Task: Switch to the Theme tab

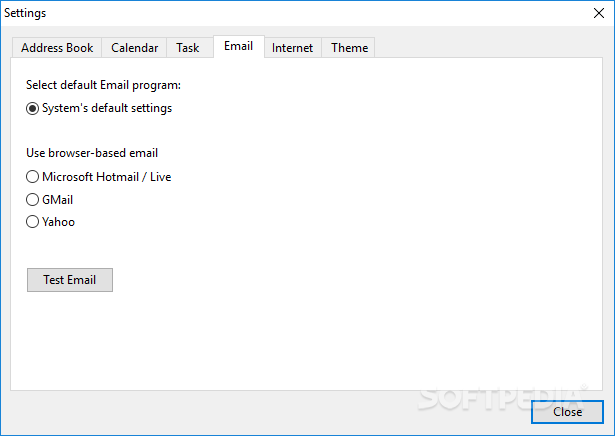Action: pos(348,48)
